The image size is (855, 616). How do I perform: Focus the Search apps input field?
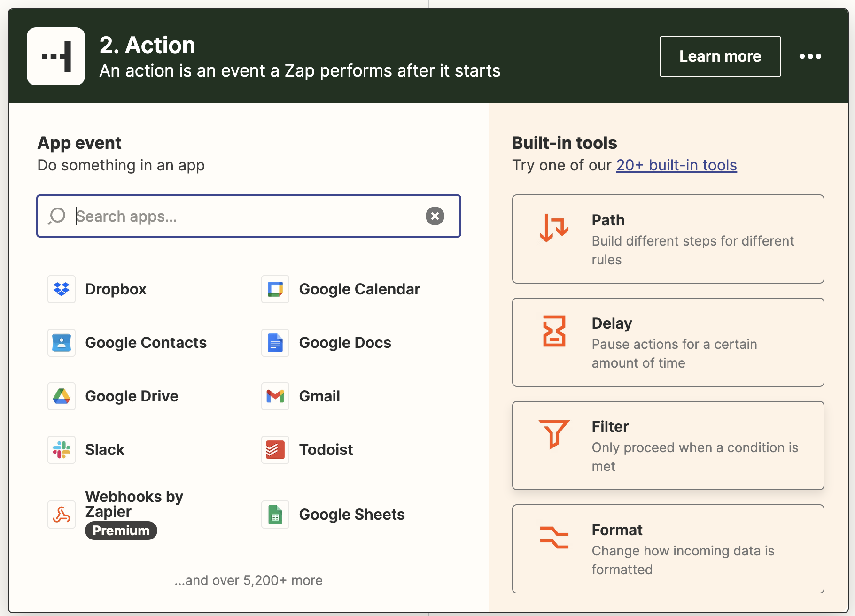point(249,216)
